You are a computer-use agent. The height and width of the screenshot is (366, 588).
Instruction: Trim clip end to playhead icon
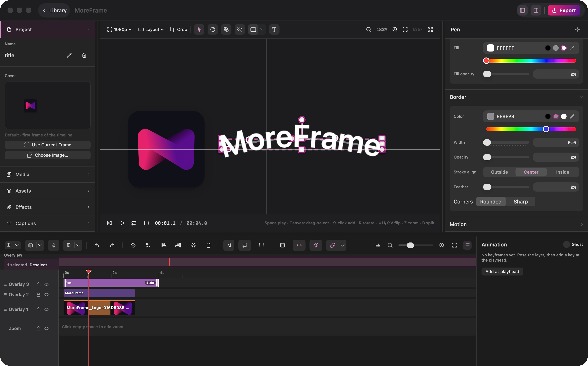[178, 245]
